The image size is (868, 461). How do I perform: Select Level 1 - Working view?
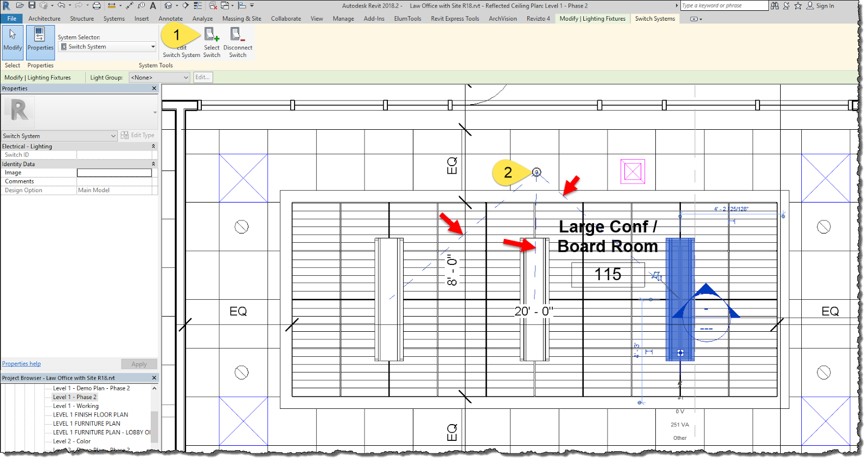coord(76,406)
